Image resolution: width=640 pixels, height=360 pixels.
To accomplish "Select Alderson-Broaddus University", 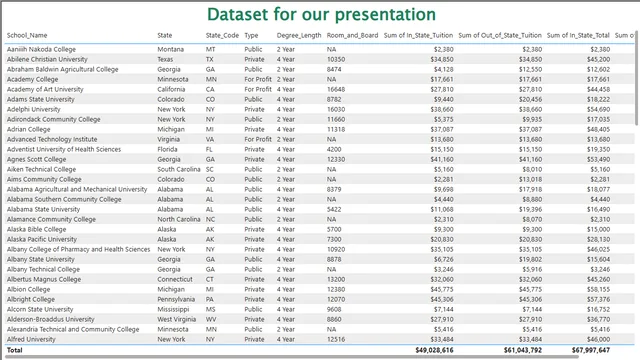I will (x=51, y=319).
